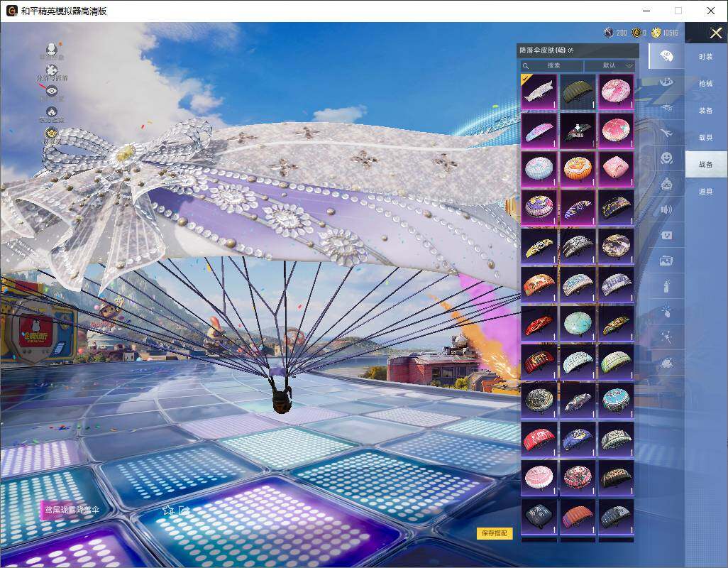Open the speaker voice category icon

(666, 210)
